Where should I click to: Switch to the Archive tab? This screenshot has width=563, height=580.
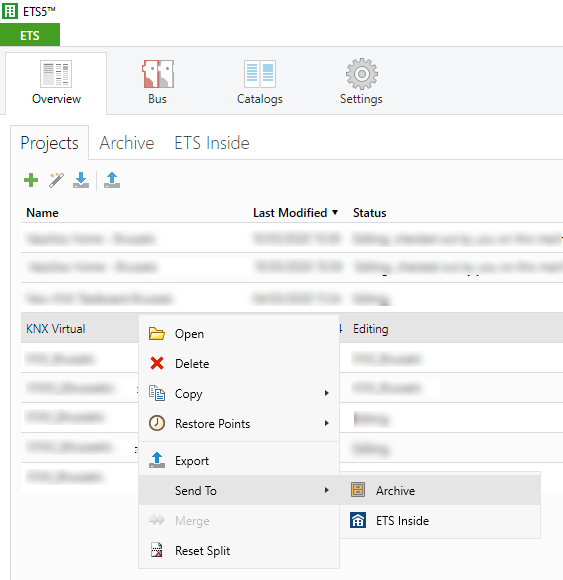coord(127,143)
